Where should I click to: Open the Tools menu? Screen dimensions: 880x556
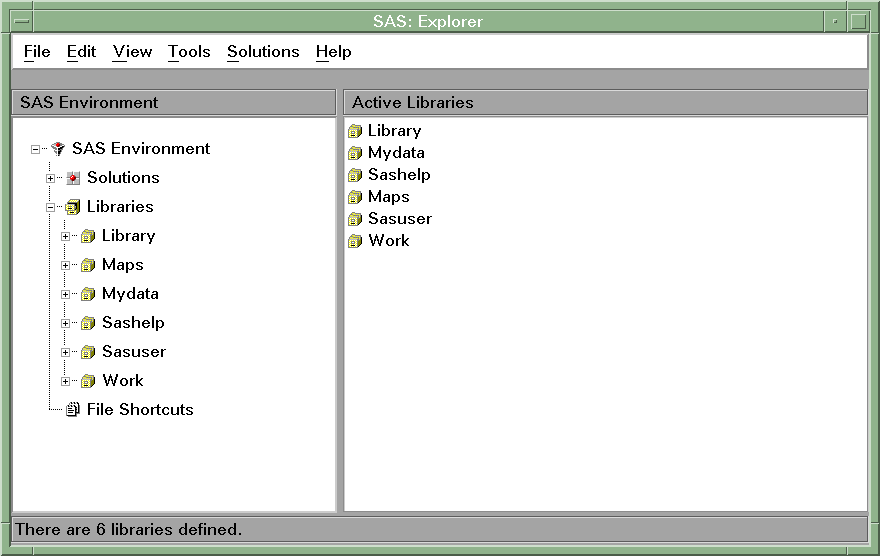coord(189,52)
